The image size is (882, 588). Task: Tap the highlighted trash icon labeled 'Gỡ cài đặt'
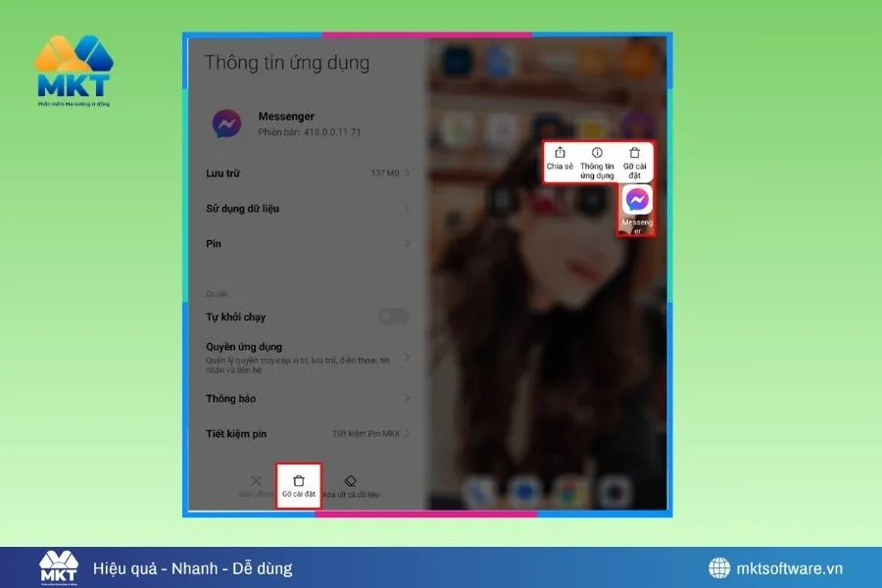pos(299,477)
